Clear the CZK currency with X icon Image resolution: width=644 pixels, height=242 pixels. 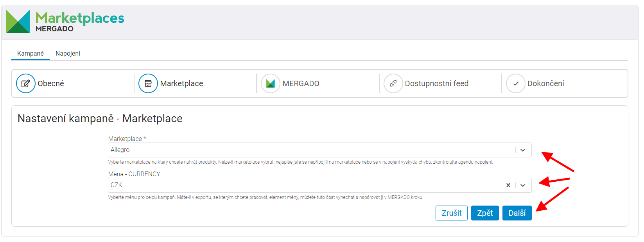[x=508, y=185]
